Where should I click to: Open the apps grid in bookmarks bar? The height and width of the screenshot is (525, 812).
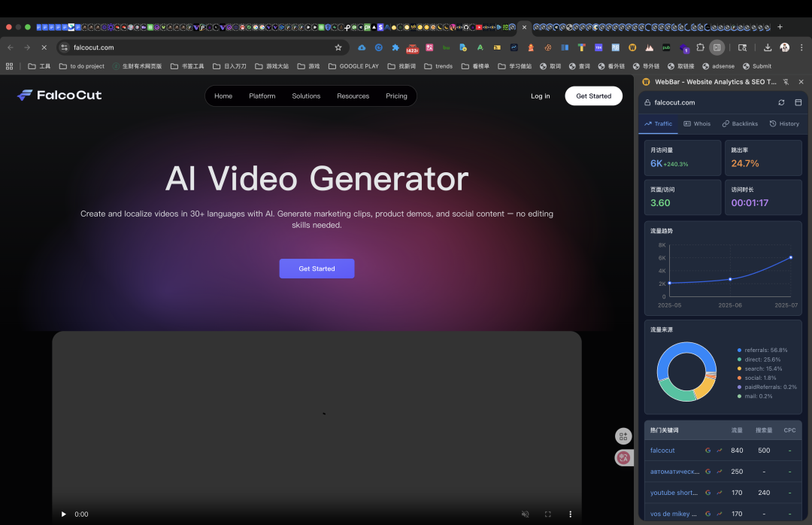pyautogui.click(x=9, y=66)
